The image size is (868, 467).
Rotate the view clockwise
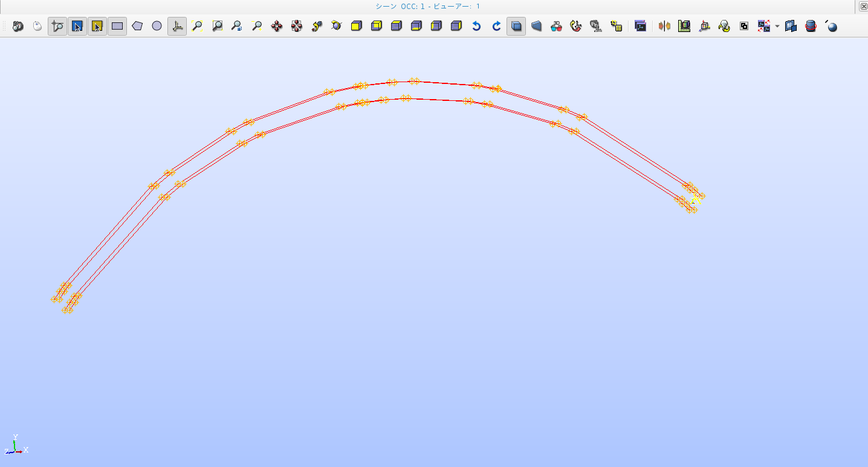coord(496,26)
